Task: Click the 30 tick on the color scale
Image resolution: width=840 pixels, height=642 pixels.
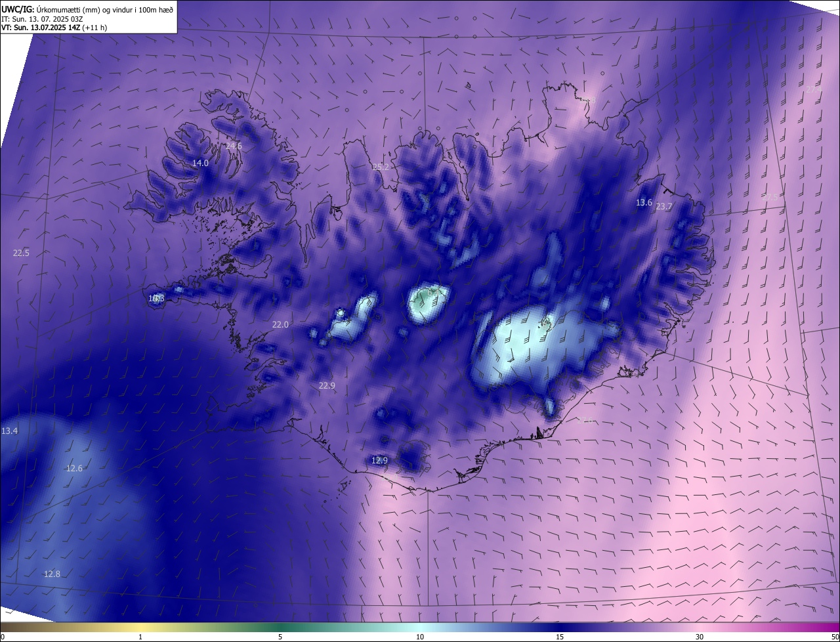Action: [x=700, y=637]
